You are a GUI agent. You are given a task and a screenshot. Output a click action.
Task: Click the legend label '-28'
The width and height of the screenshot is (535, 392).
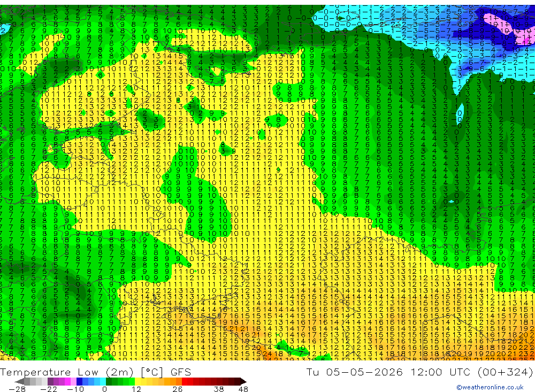[17, 389]
